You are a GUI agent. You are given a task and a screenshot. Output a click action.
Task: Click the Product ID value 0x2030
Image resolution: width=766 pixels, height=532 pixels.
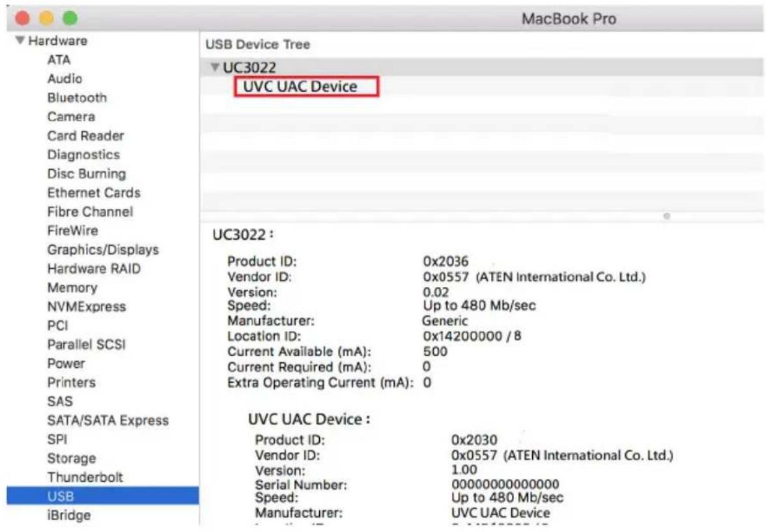pos(474,440)
